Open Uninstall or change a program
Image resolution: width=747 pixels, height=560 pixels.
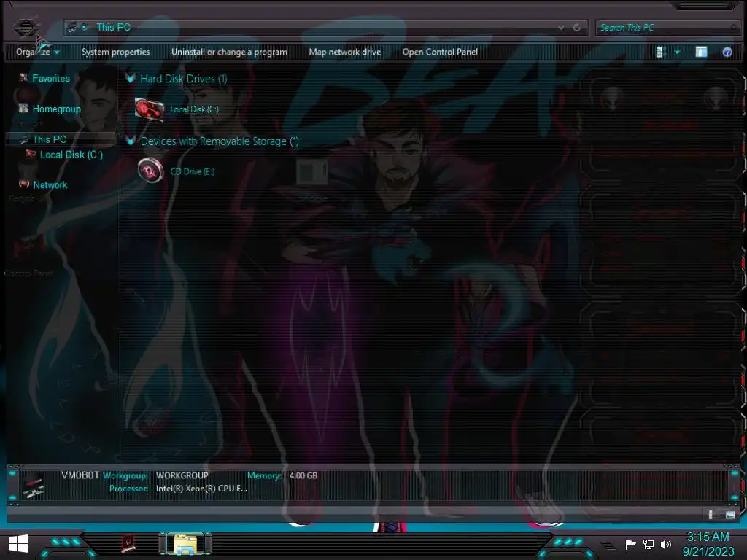pyautogui.click(x=229, y=52)
